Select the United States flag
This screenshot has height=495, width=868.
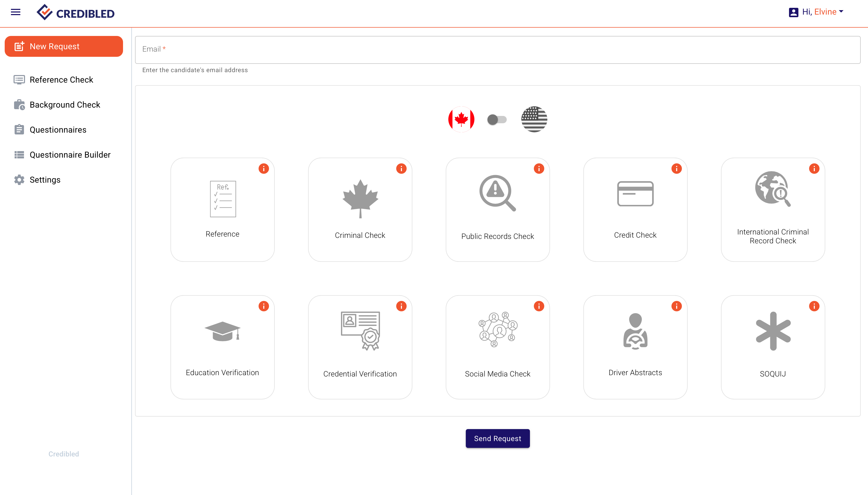pyautogui.click(x=534, y=119)
